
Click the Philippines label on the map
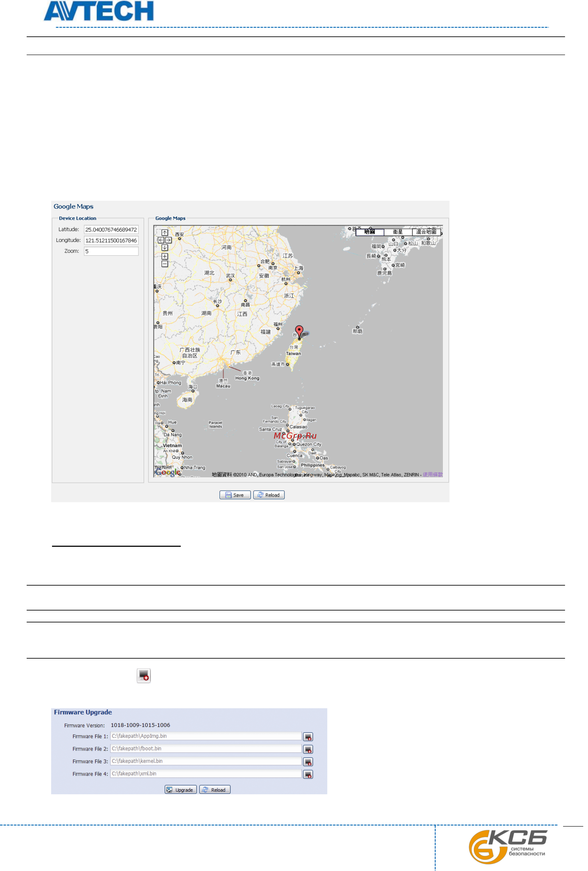coord(313,465)
